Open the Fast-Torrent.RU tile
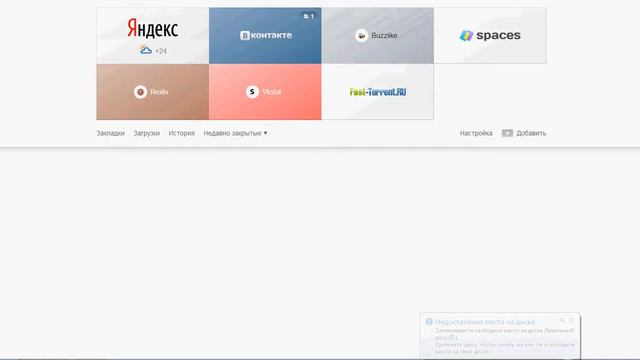The width and height of the screenshot is (640, 360). (378, 92)
